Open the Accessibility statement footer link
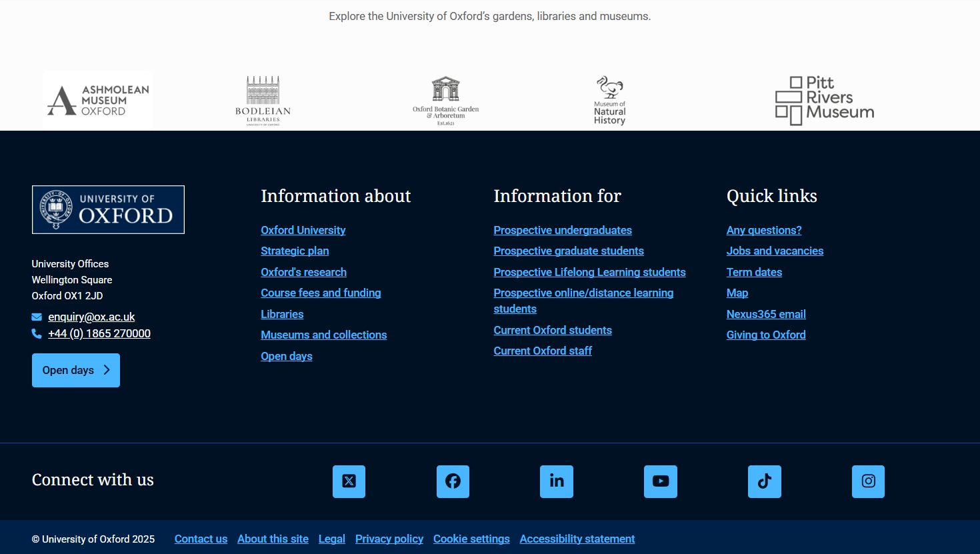The width and height of the screenshot is (980, 554). [x=577, y=539]
